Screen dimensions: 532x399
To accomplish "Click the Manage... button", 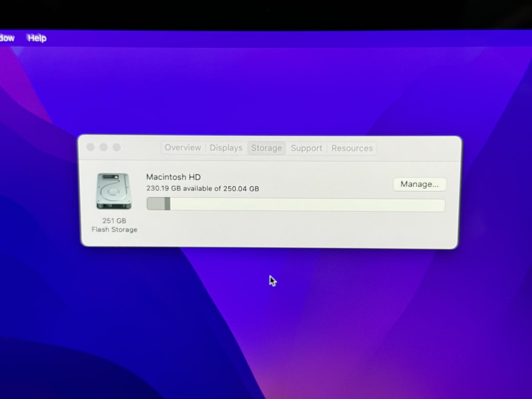I will [419, 184].
